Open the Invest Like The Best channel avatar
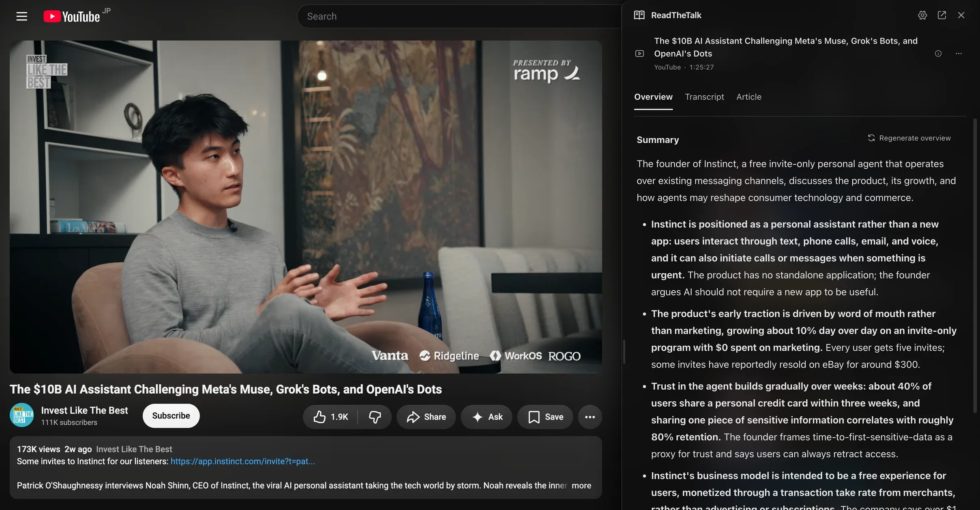This screenshot has width=980, height=510. (22, 415)
